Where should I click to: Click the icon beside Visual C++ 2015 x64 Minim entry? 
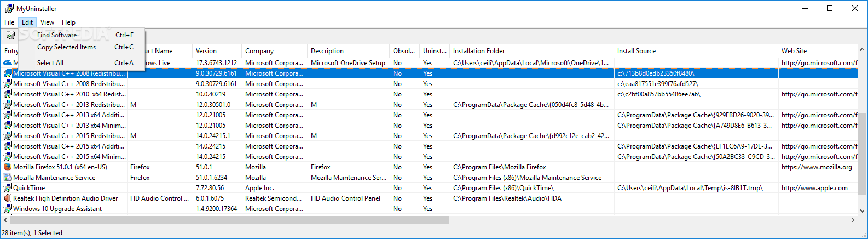[8, 157]
